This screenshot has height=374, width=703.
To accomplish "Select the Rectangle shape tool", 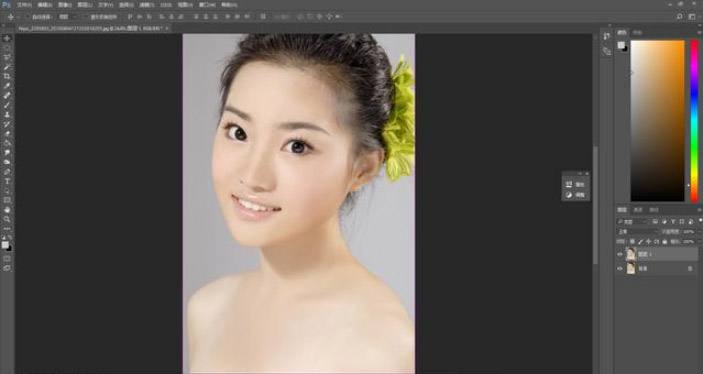I will click(7, 200).
